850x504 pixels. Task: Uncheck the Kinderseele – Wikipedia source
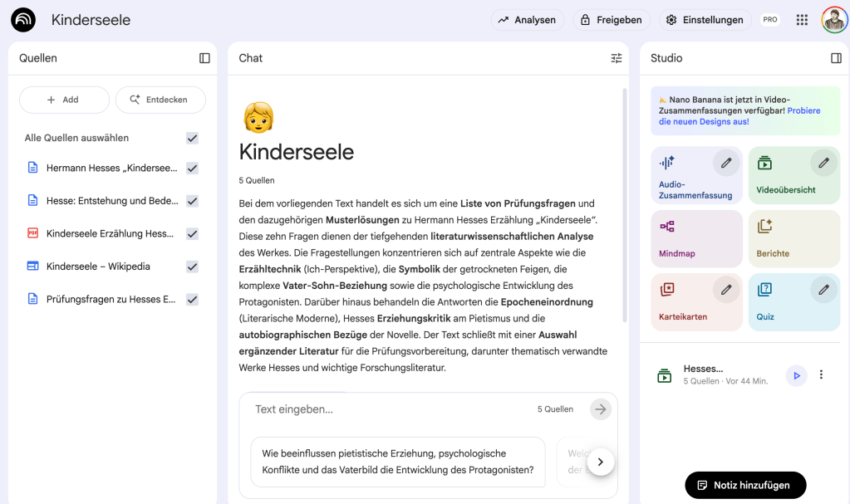point(192,267)
